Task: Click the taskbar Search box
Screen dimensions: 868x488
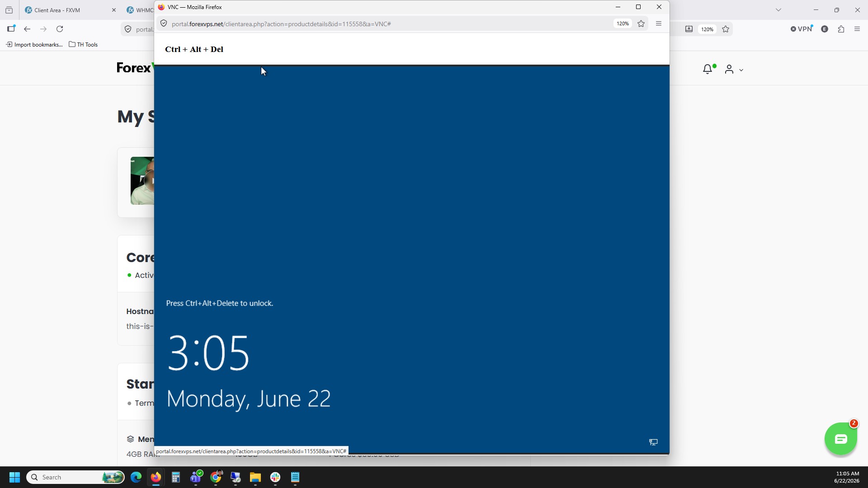Action: [75, 477]
